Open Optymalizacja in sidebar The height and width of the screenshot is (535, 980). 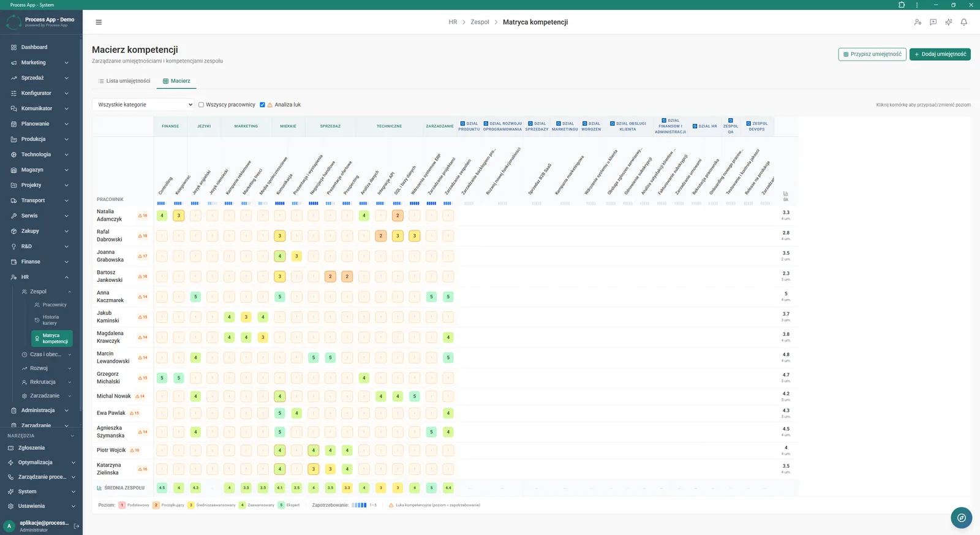pos(40,463)
